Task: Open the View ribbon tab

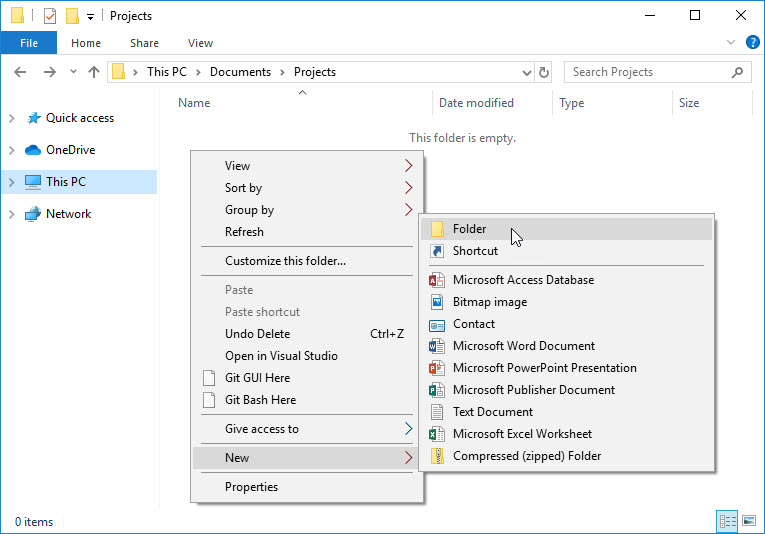Action: (x=200, y=43)
